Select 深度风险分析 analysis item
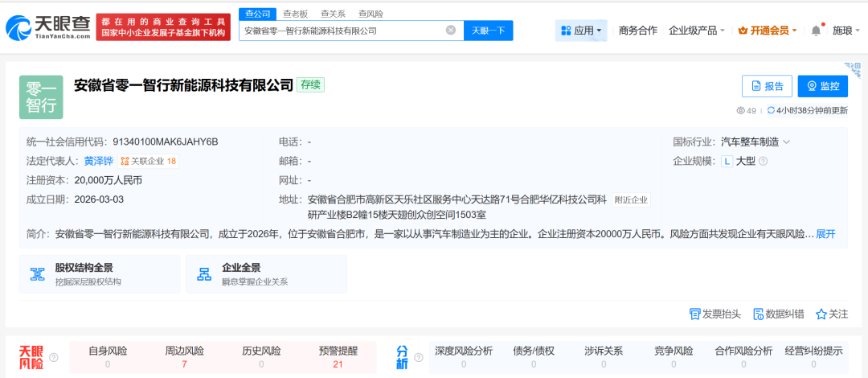Screen dimensions: 868x378 click(464, 358)
